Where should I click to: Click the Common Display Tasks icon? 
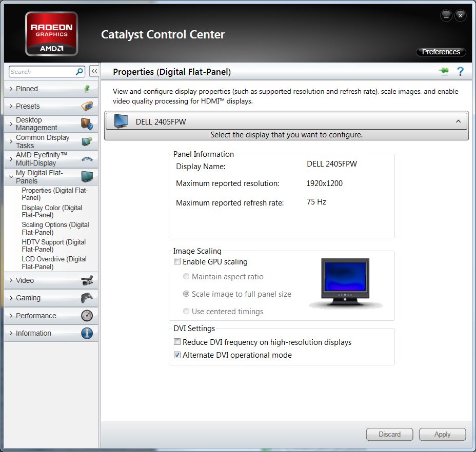pyautogui.click(x=87, y=141)
